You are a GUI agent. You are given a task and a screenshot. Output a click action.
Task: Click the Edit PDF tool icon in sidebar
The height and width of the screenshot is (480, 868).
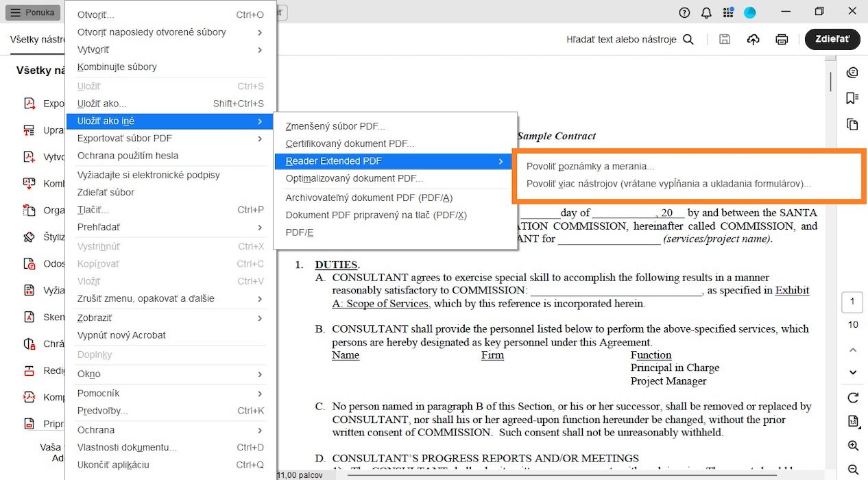[x=29, y=130]
